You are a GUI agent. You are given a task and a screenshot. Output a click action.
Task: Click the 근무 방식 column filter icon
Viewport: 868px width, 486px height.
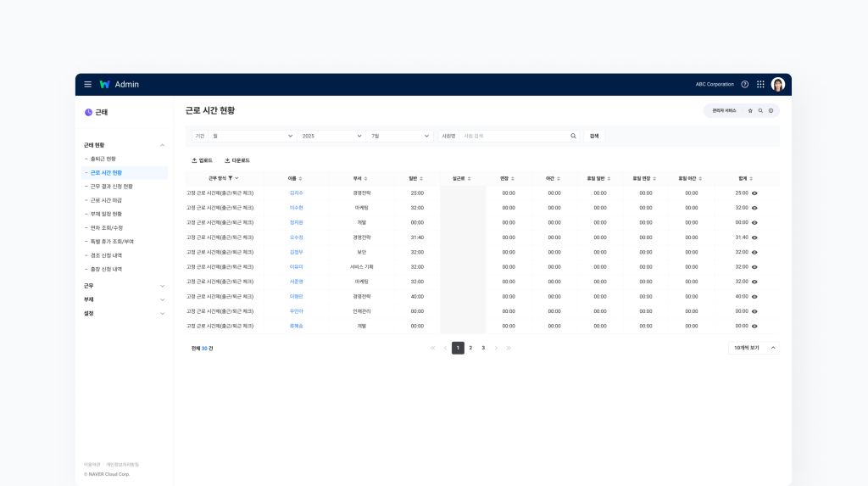click(x=231, y=178)
